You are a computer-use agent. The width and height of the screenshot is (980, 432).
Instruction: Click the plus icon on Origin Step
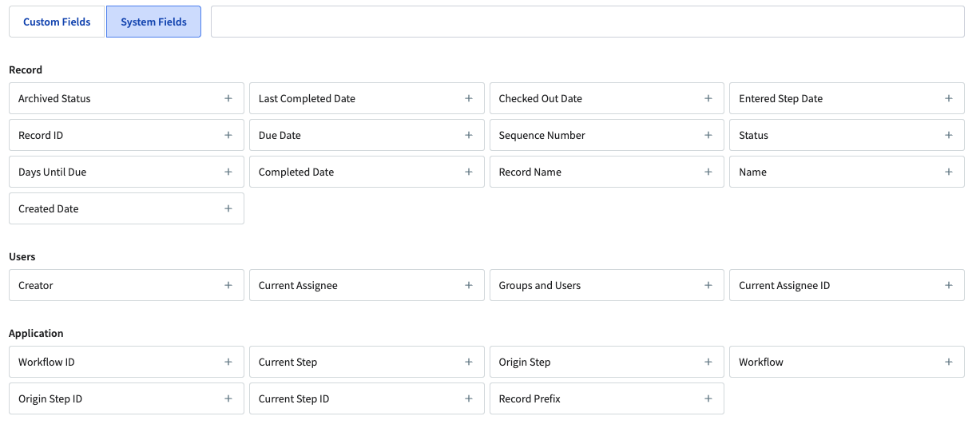(x=708, y=362)
